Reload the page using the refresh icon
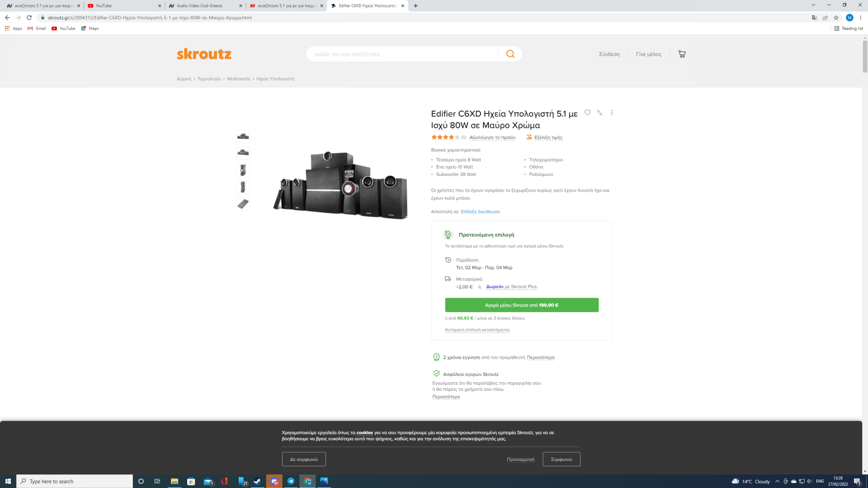This screenshot has width=868, height=488. tap(29, 18)
